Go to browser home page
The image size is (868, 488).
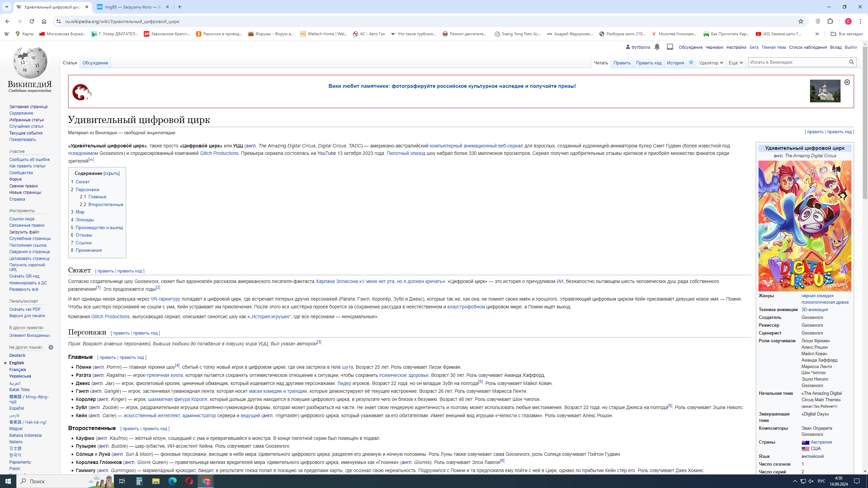[x=44, y=21]
